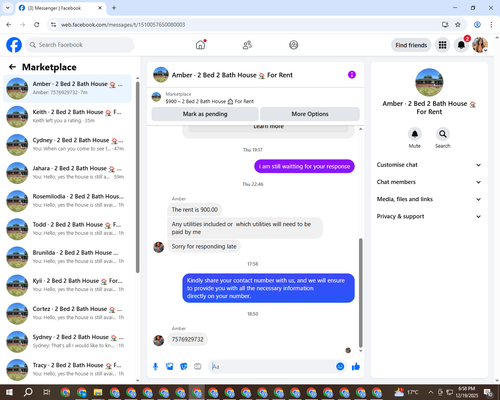The width and height of the screenshot is (500, 400).
Task: Open the Friends icon in top navigation
Action: point(247,45)
